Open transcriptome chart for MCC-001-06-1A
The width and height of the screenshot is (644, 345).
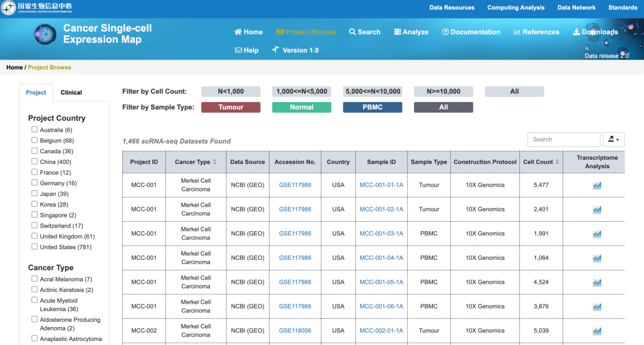[597, 306]
